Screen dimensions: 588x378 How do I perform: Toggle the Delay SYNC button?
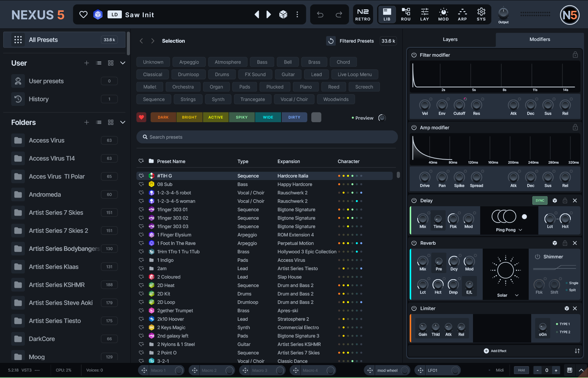(x=540, y=200)
